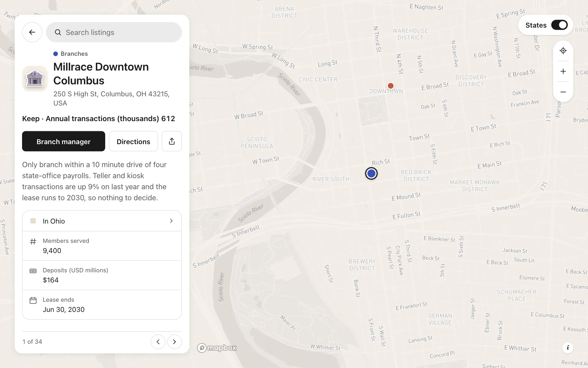This screenshot has height=368, width=588.
Task: Click the Lease ends Jun 30, 2030 value
Action: (x=64, y=309)
